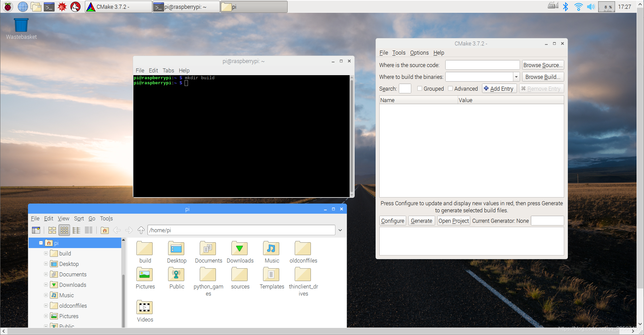644x335 pixels.
Task: Collapse the pi root node in the tree
Action: [41, 243]
